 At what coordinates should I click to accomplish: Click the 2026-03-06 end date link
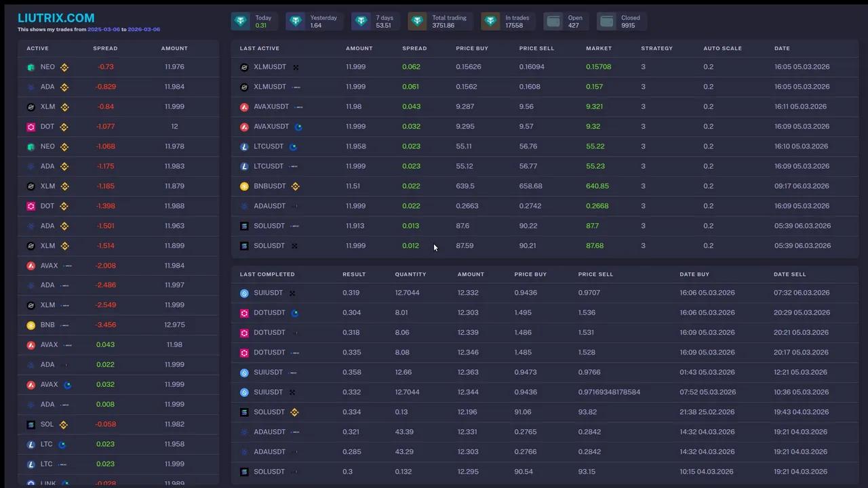(x=144, y=30)
